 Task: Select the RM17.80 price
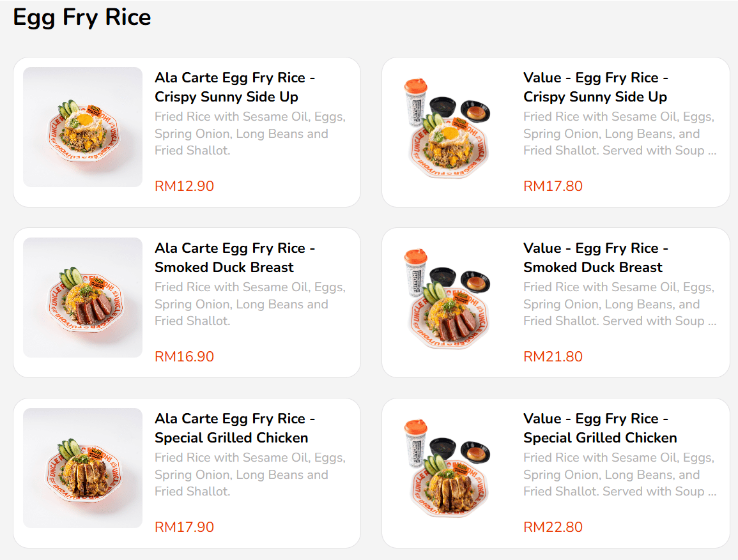(x=553, y=186)
